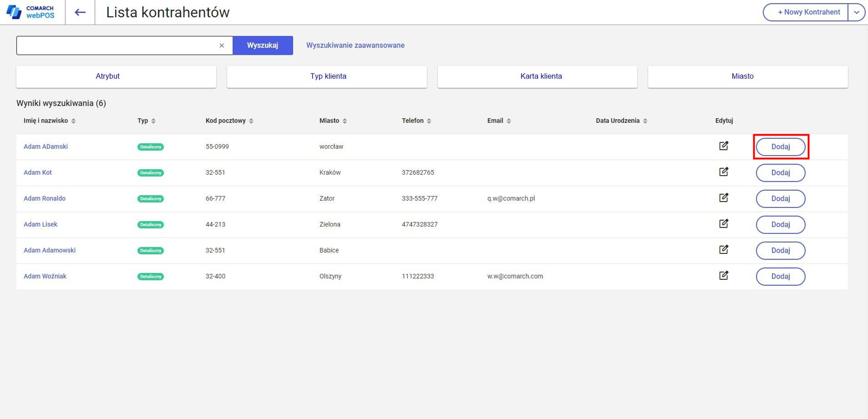Open Wyszukiwanie zaawansowane link

click(x=355, y=45)
